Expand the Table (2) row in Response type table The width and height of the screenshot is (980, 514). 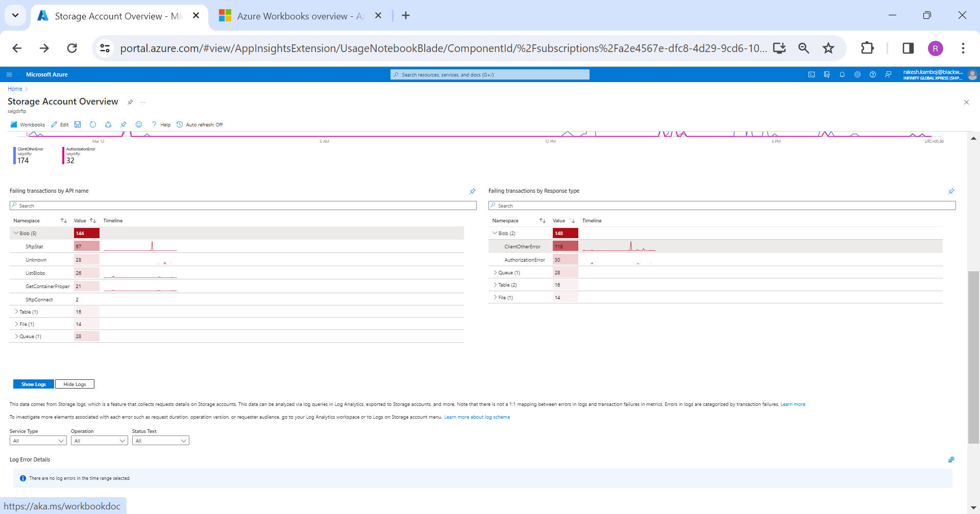[x=495, y=285]
